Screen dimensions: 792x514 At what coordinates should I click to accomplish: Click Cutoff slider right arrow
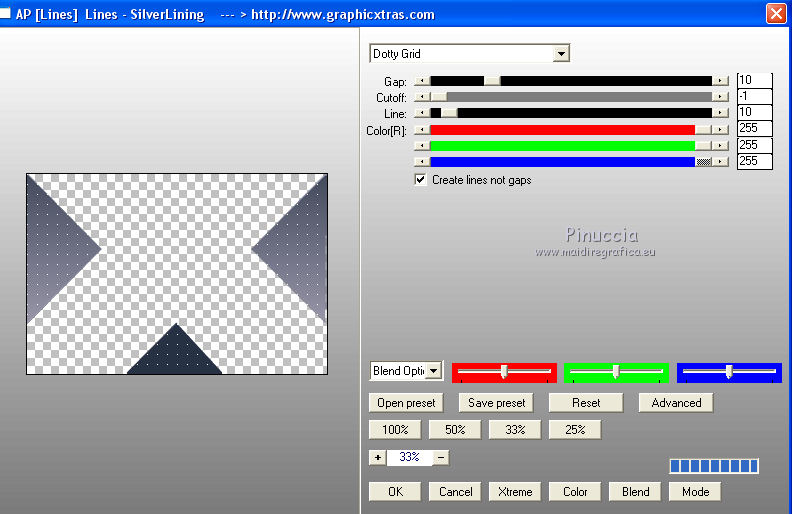[x=720, y=96]
